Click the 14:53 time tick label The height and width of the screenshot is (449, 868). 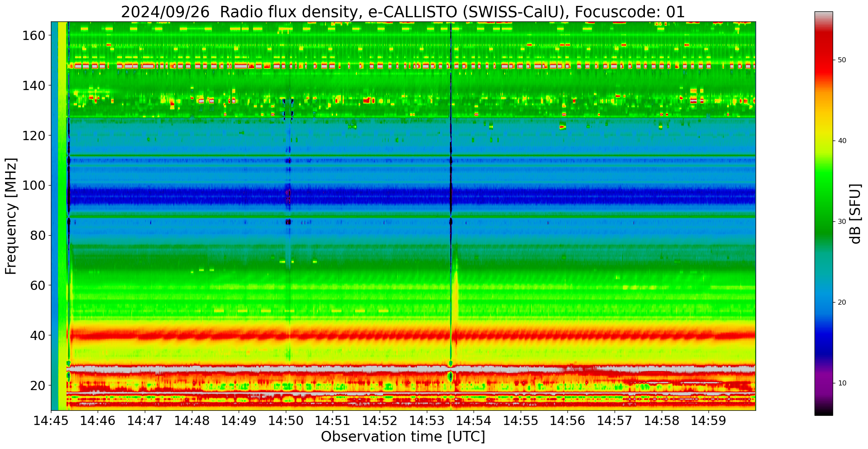427,420
